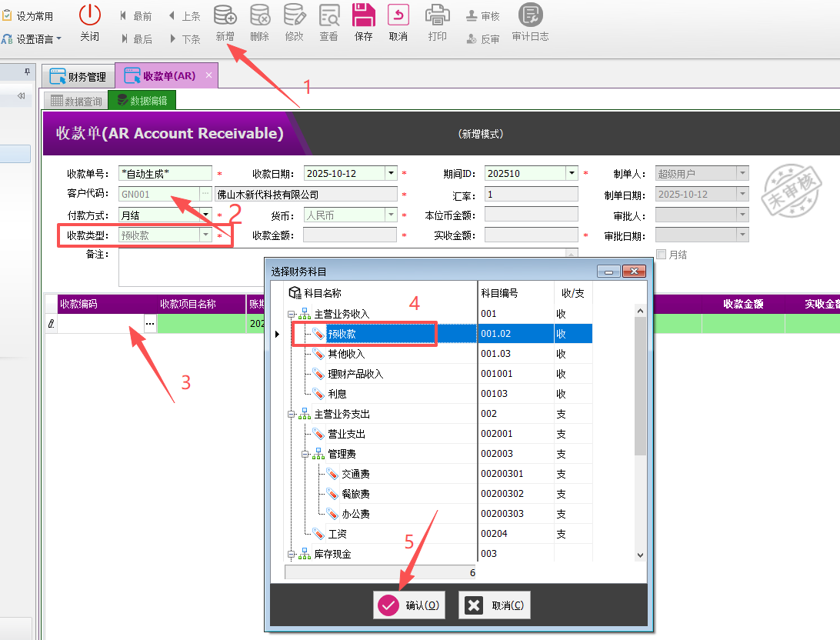
Task: Expand the 期间ID combo box
Action: (x=572, y=174)
